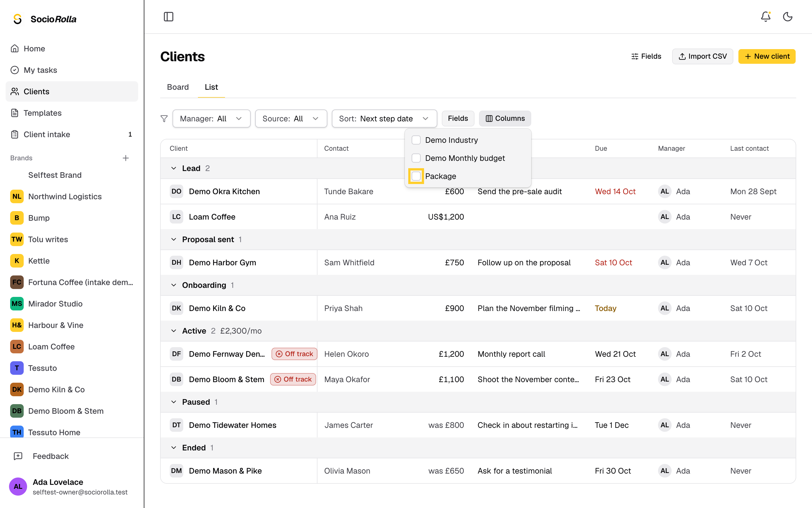Open Ada Lovelace profile avatar
Viewport: 812px width, 508px height.
[x=18, y=486]
